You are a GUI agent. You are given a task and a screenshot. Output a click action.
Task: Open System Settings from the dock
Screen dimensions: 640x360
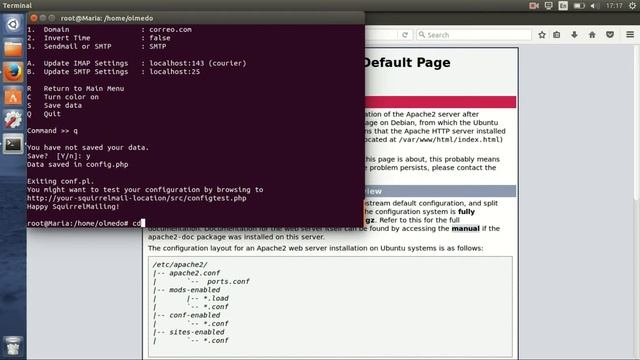pos(13,120)
